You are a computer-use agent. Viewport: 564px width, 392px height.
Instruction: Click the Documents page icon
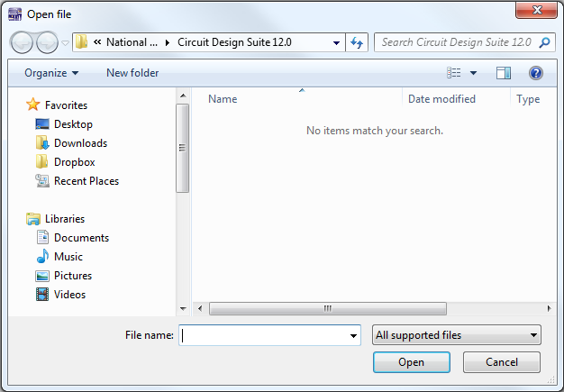coord(42,237)
